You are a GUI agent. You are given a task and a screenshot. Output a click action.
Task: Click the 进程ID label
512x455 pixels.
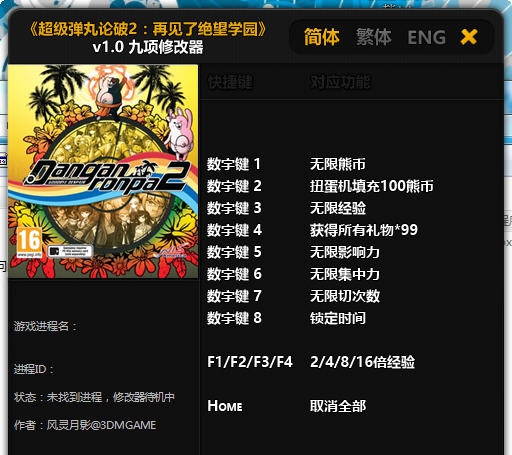point(34,369)
